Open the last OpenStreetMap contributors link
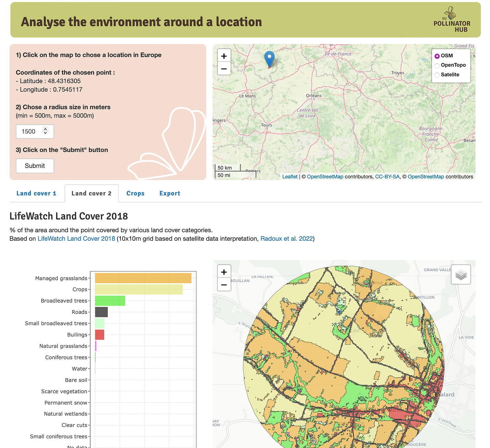This screenshot has width=490, height=448. pos(426,177)
